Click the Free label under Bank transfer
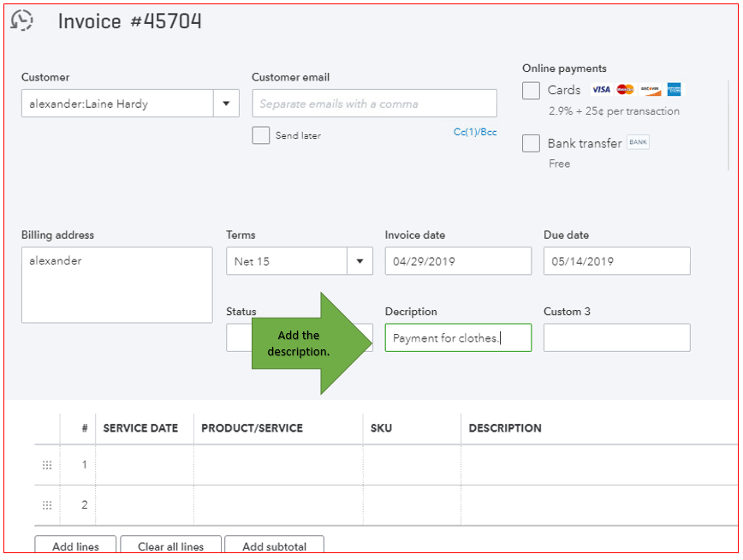The width and height of the screenshot is (743, 560). tap(559, 164)
